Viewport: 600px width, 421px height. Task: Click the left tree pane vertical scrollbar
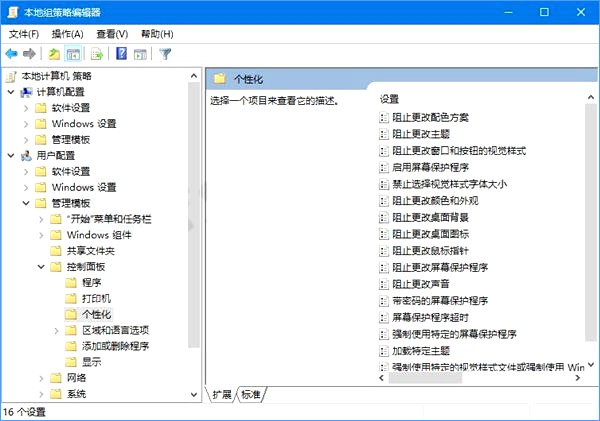pos(195,220)
